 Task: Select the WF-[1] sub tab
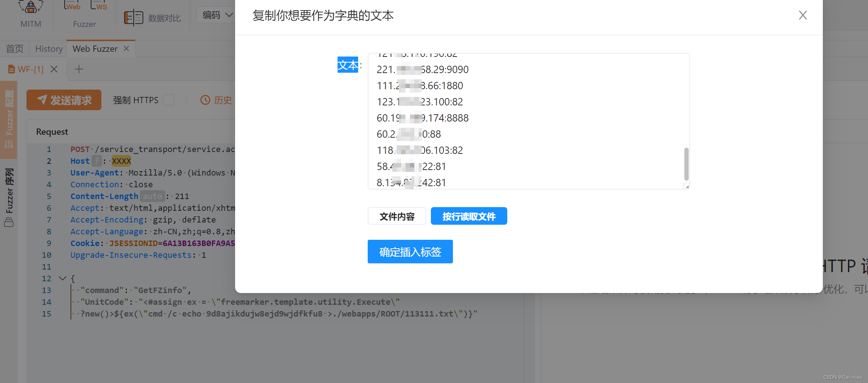(26, 69)
